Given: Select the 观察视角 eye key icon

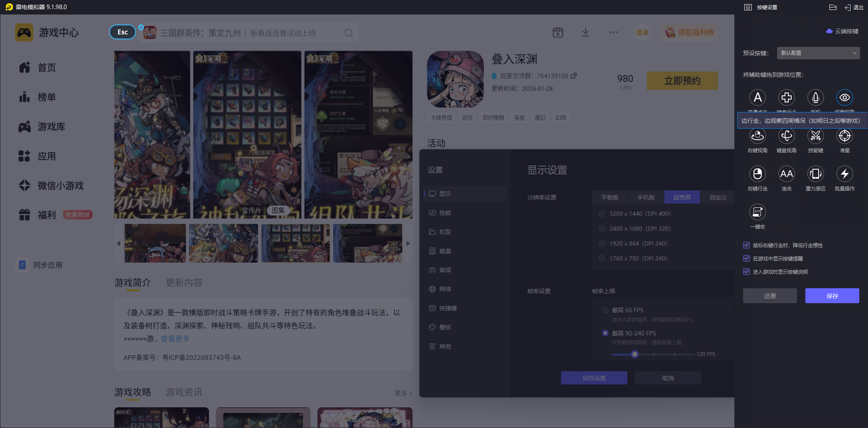Looking at the screenshot, I should coord(845,97).
